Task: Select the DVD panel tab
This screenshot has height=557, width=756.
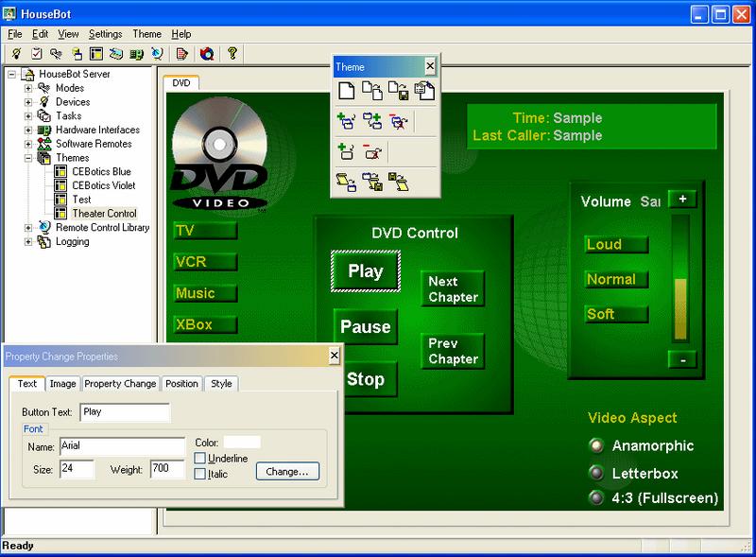Action: click(x=181, y=82)
